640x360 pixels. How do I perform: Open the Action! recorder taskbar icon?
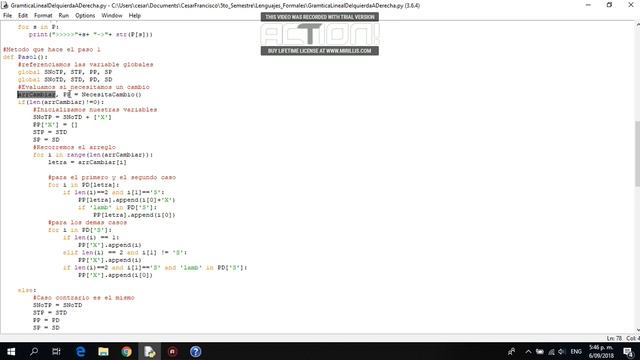[x=172, y=351]
